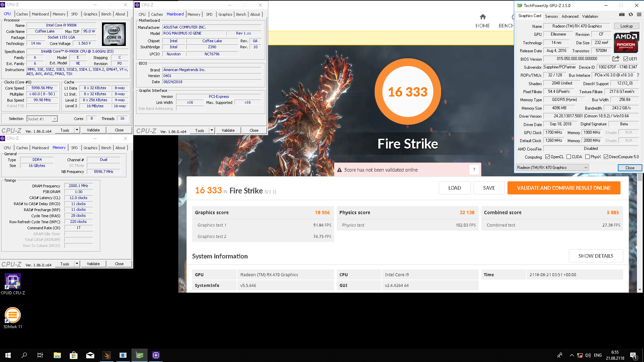Open the Caches tab in top-left CPU-Z
This screenshot has width=644, height=362.
pos(22,14)
